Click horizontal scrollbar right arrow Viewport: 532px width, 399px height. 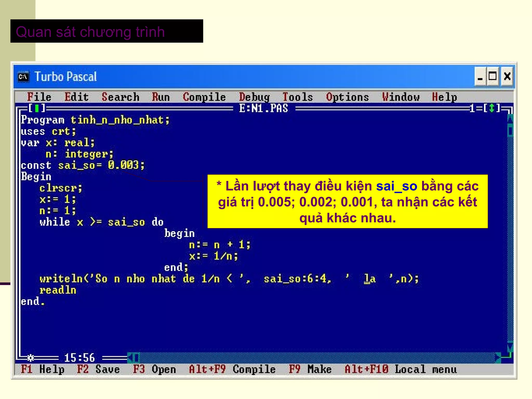(497, 358)
